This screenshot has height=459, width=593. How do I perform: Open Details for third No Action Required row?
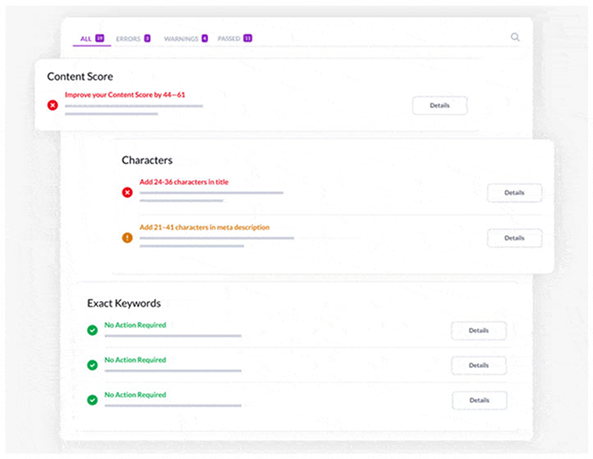(x=479, y=400)
